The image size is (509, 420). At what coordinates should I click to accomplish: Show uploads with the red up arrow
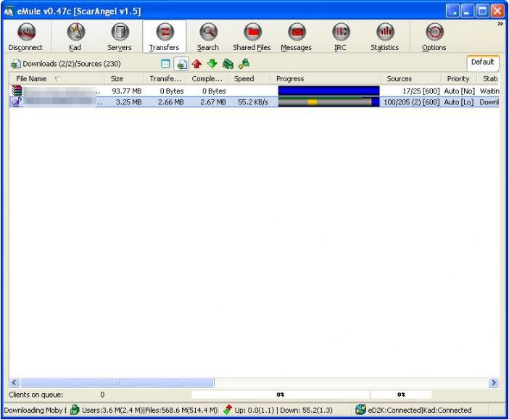[196, 64]
